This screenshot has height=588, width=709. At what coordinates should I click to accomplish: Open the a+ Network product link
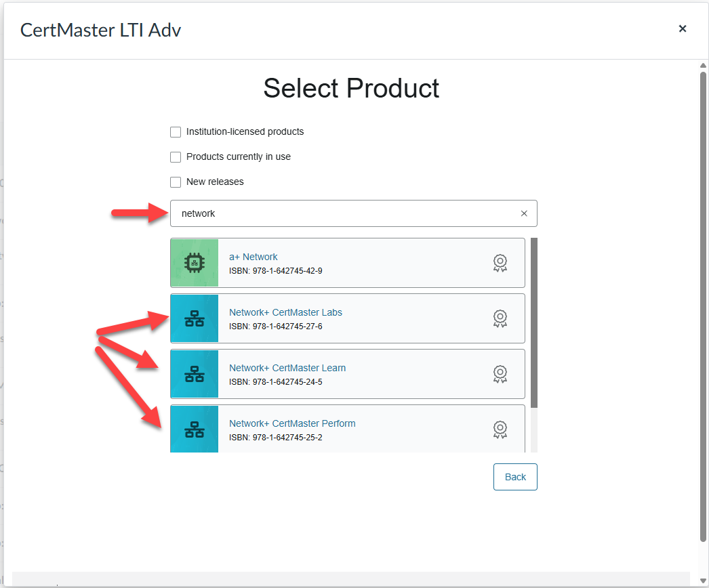tap(254, 257)
